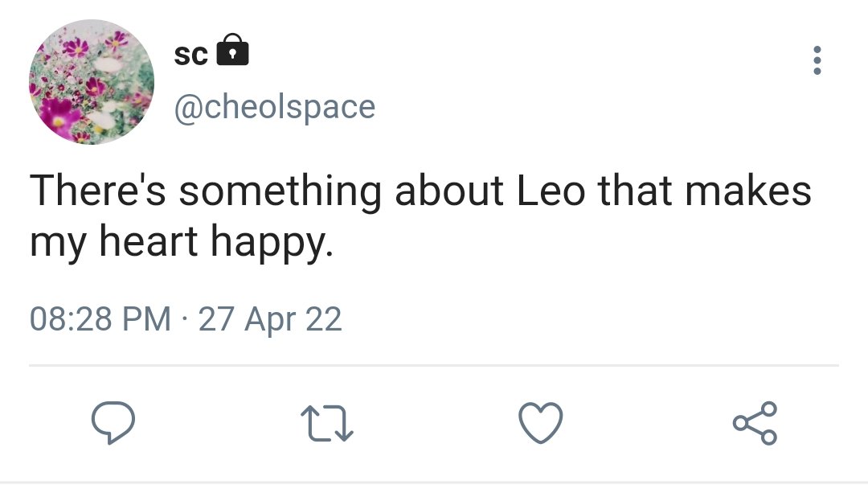Click the reply speech bubble icon
The width and height of the screenshot is (868, 497).
point(112,422)
